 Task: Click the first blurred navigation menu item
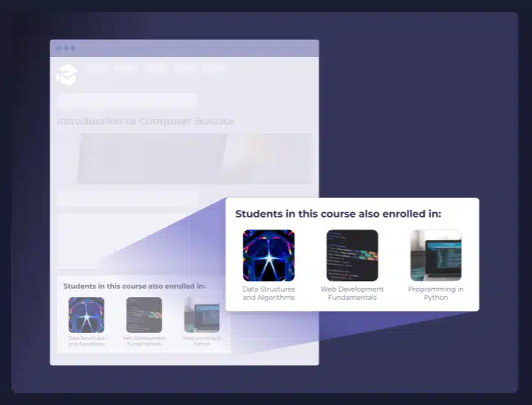pyautogui.click(x=97, y=67)
